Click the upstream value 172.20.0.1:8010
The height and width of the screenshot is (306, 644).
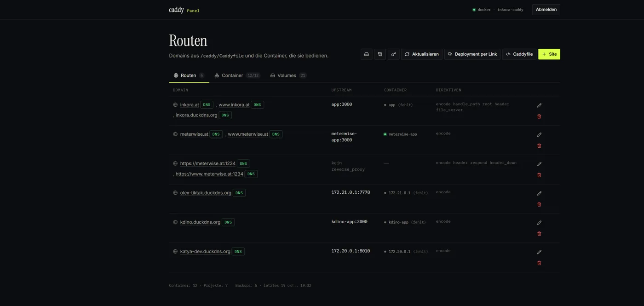point(351,251)
